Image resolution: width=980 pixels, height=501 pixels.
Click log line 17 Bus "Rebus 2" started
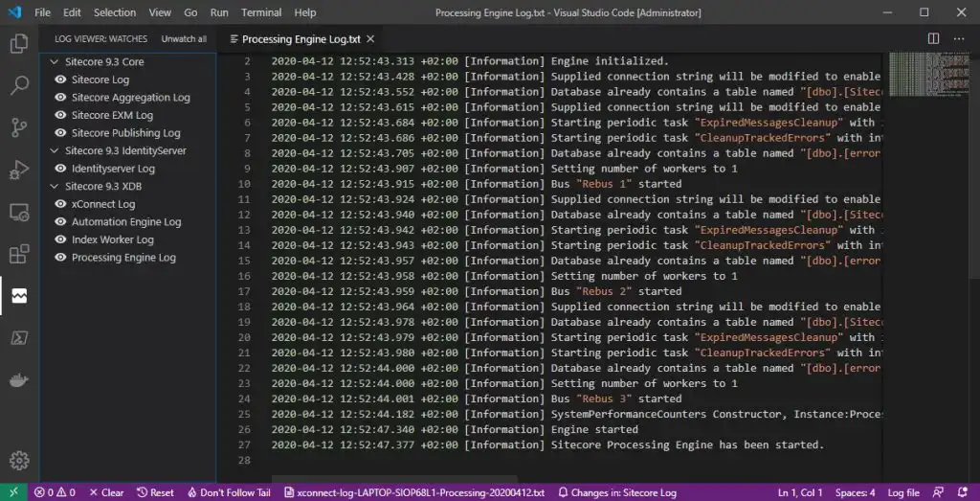coord(615,291)
